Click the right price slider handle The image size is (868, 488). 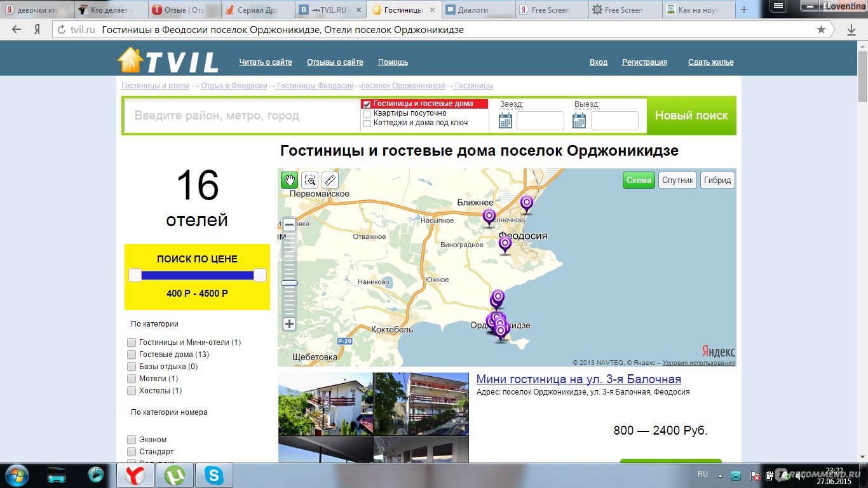click(x=260, y=275)
